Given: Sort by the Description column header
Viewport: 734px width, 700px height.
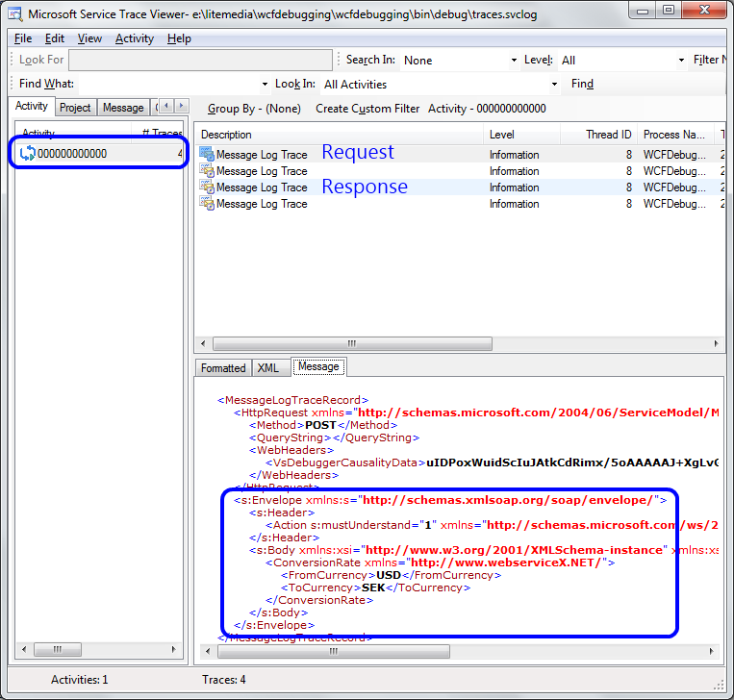Looking at the screenshot, I should 339,135.
